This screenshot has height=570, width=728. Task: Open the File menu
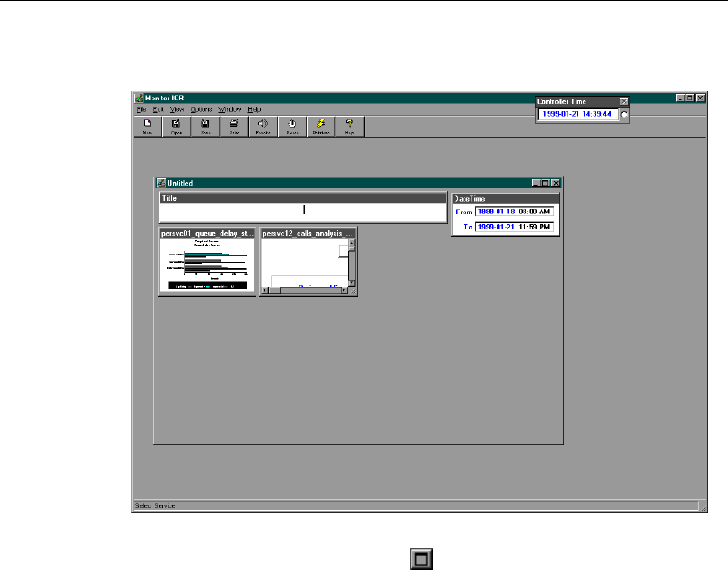pos(142,109)
